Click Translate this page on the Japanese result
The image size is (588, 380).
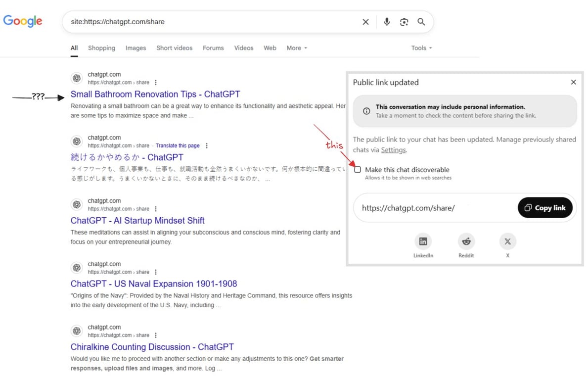178,145
